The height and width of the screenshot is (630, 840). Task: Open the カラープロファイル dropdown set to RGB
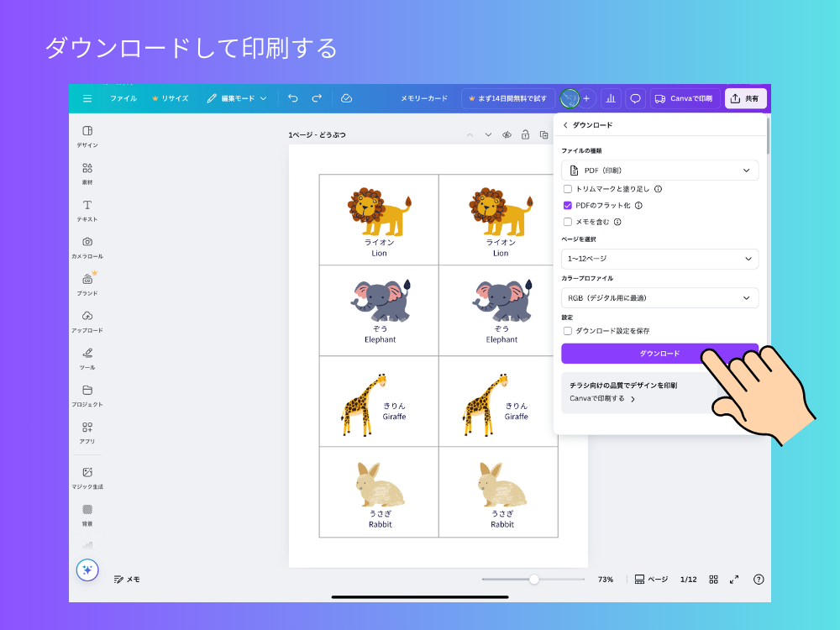coord(659,297)
